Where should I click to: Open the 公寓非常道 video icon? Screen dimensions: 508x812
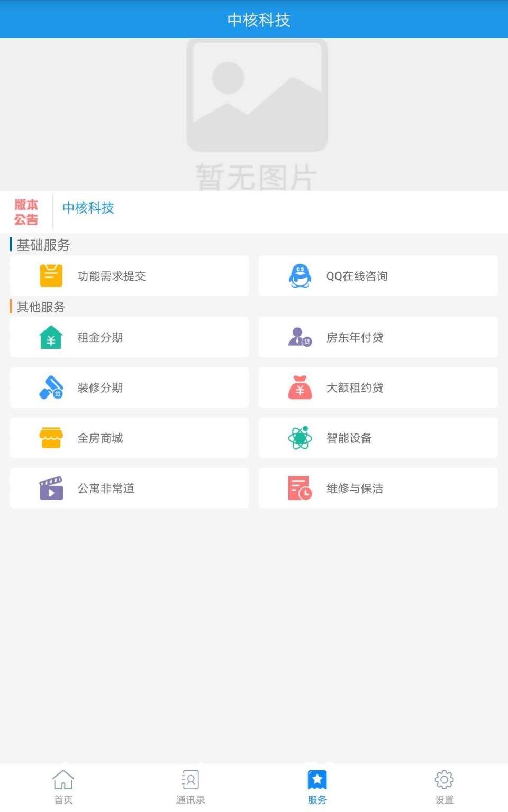[50, 487]
